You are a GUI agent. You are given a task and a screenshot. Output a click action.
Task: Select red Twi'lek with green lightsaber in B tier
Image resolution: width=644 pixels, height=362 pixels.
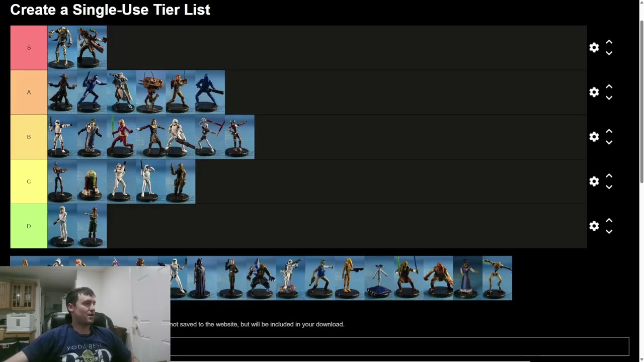click(x=121, y=137)
